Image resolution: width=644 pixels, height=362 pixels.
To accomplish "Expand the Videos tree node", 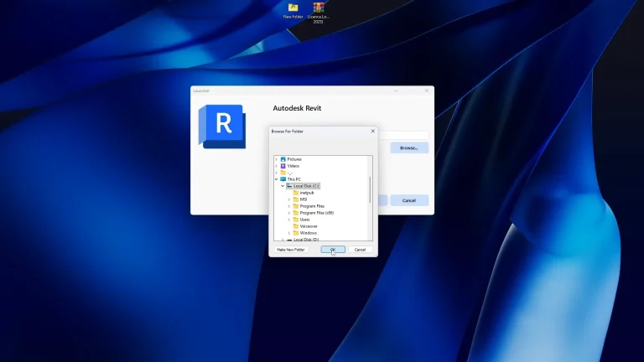I will [x=277, y=166].
